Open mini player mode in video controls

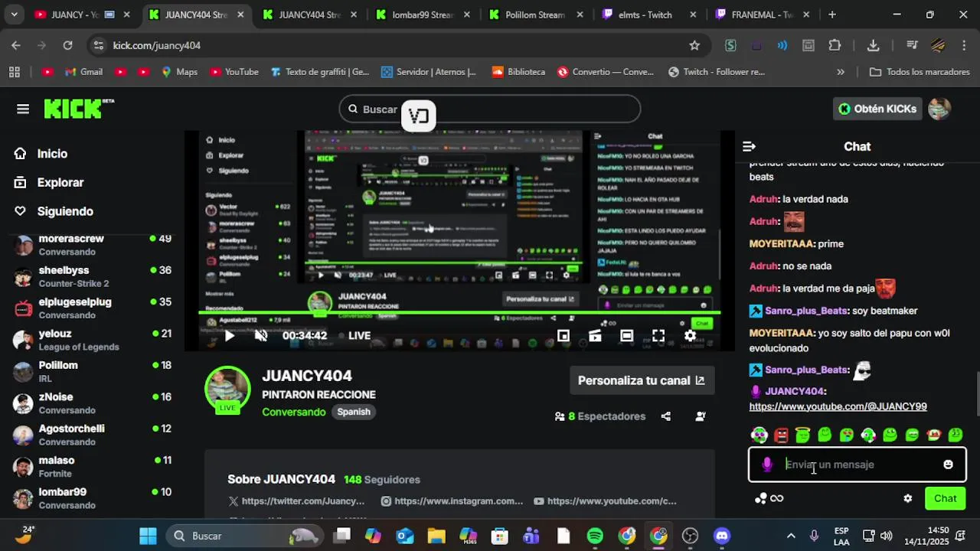(563, 335)
